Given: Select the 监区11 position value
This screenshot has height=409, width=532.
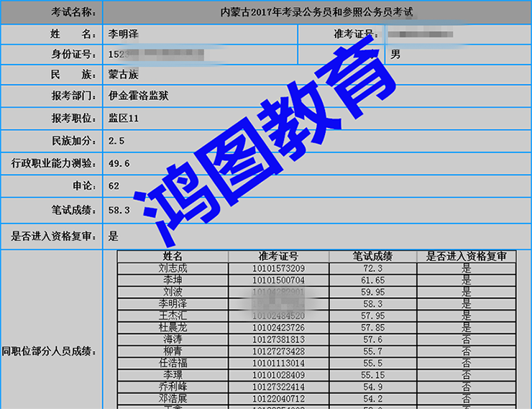Looking at the screenshot, I should [123, 118].
